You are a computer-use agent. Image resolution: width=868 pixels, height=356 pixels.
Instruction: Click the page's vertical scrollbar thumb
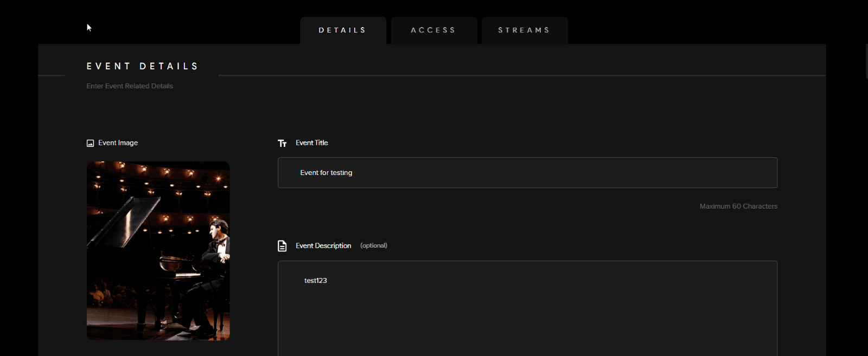(866, 61)
